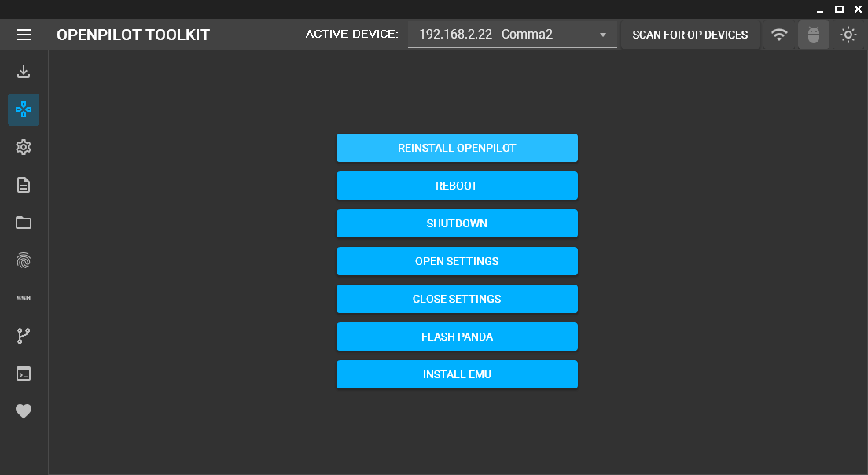The height and width of the screenshot is (475, 868).
Task: Click the ACTIVE DEVICE: label
Action: (351, 35)
